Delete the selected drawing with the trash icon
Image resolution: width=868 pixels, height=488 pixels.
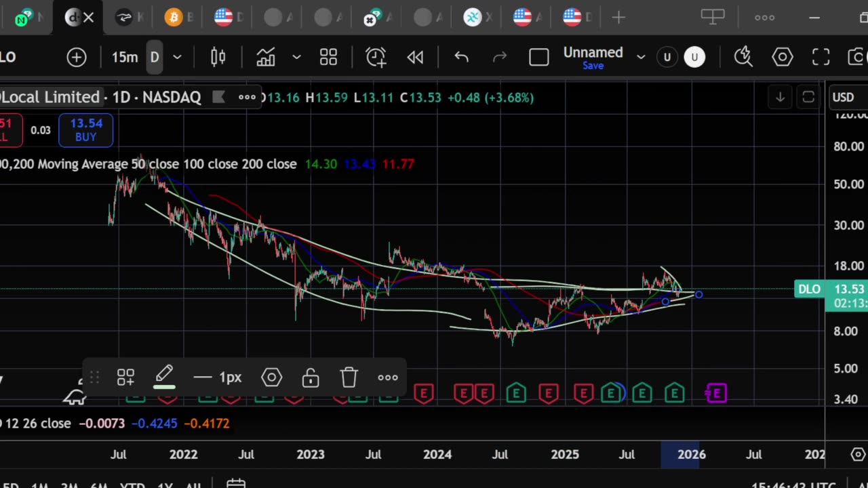click(x=349, y=378)
